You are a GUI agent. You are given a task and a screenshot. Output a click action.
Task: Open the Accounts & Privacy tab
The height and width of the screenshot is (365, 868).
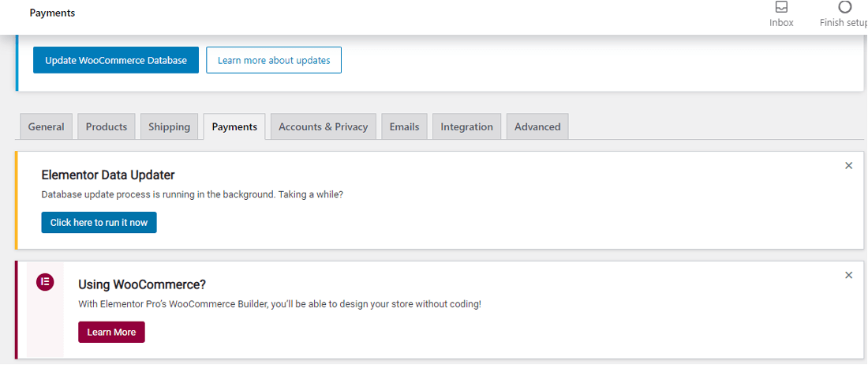(324, 127)
